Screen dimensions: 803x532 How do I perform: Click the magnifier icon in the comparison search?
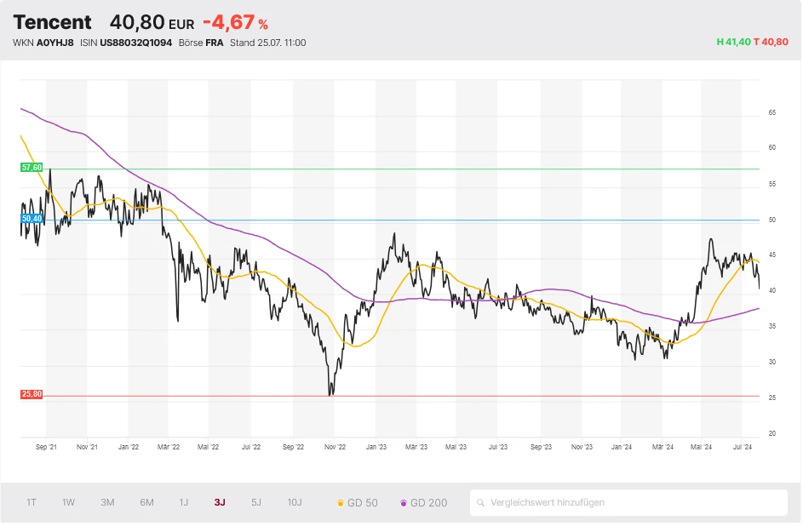pos(483,503)
